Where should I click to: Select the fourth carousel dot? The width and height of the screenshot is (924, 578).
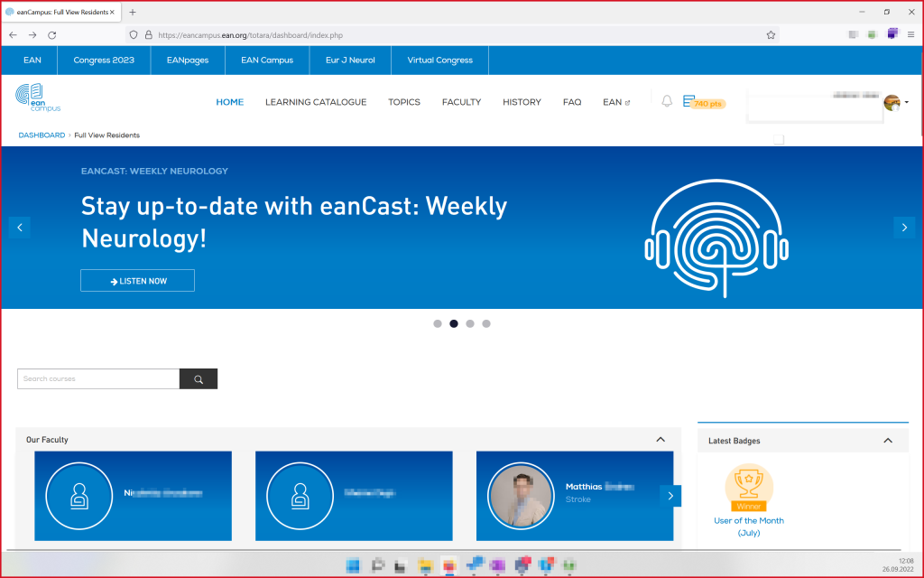click(486, 324)
